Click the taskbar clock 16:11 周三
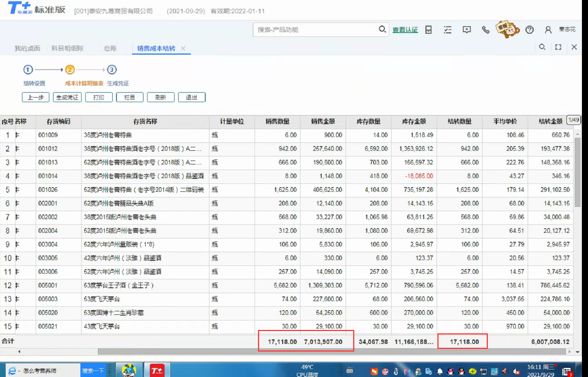 click(540, 367)
